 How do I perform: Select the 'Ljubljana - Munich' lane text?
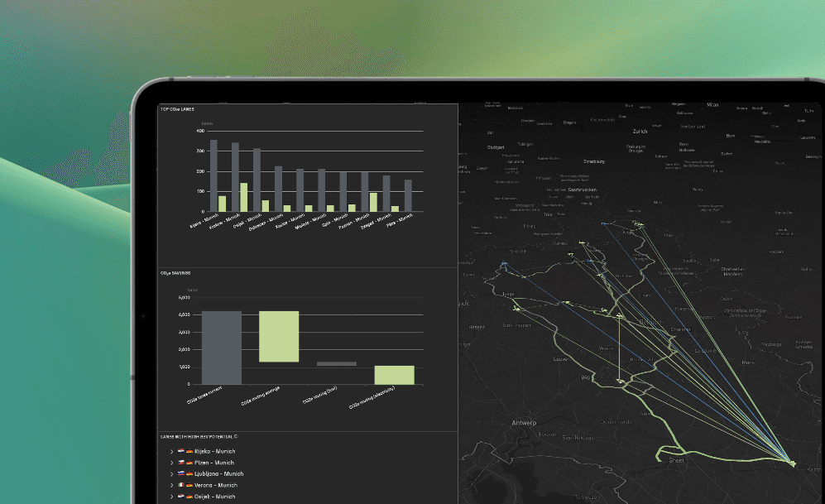point(219,473)
